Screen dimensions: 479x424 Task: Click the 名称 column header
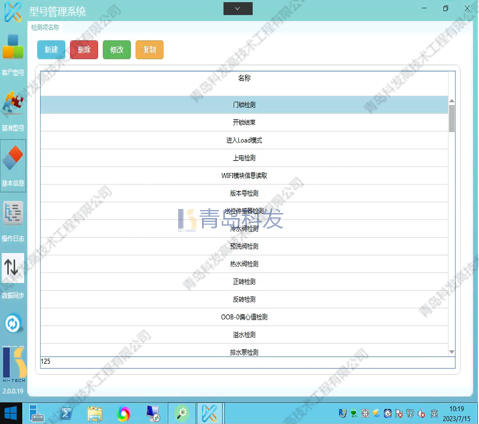(244, 78)
